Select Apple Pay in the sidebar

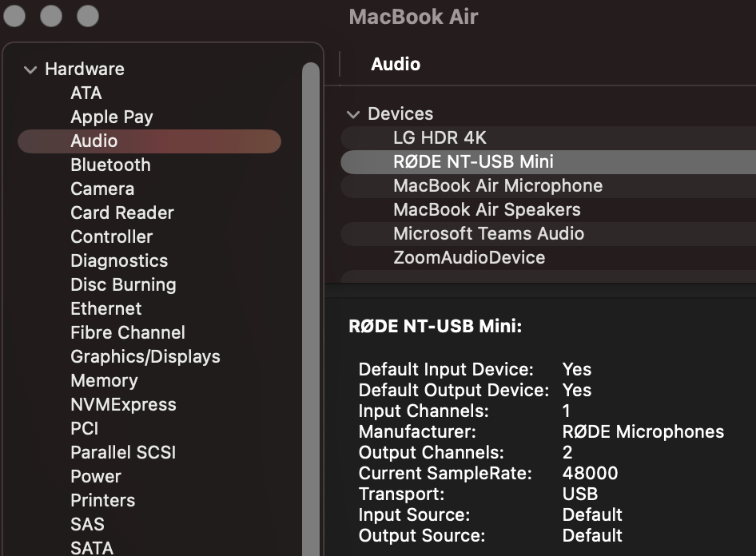coord(111,117)
